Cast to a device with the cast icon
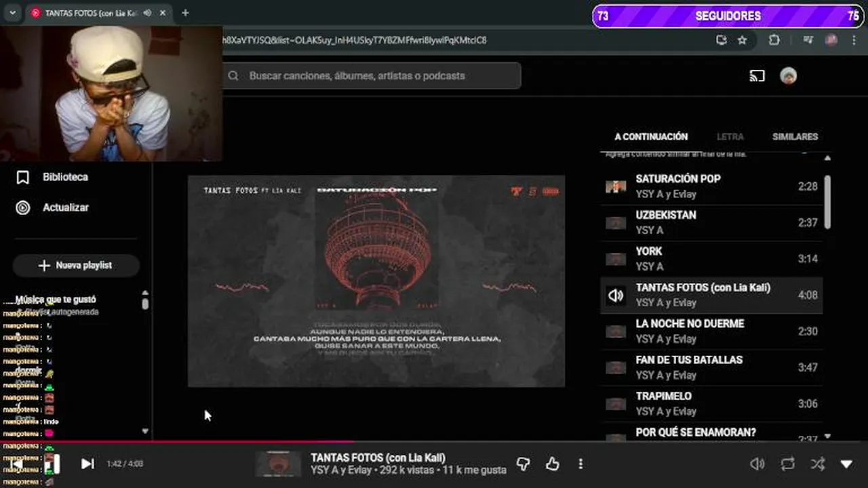This screenshot has height=488, width=868. 757,76
